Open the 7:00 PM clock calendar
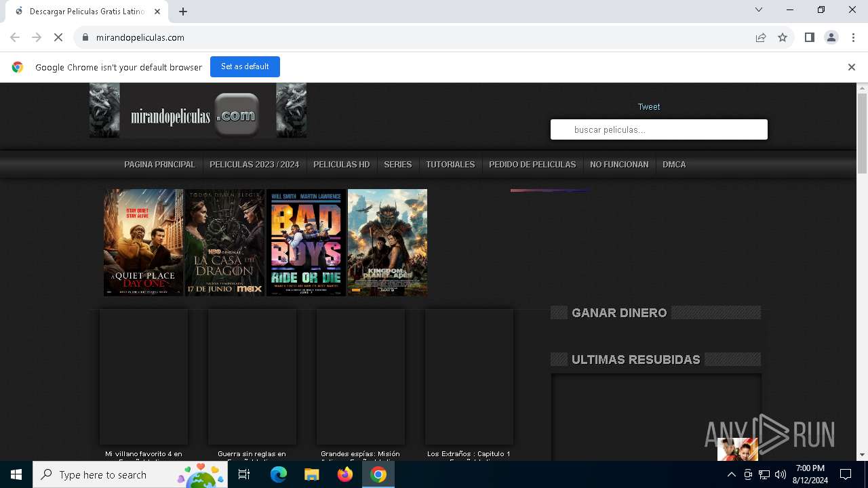The width and height of the screenshot is (868, 488). coord(810,474)
